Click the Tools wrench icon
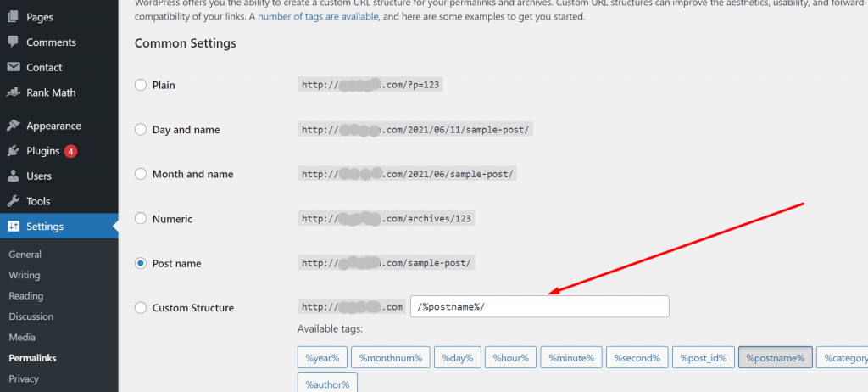 [14, 201]
